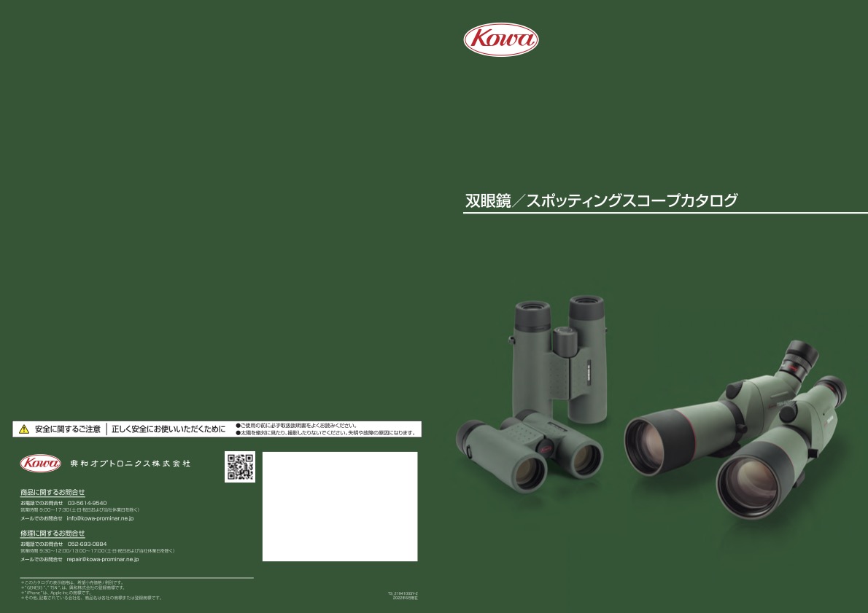Image resolution: width=868 pixels, height=613 pixels.
Task: Click the QR code
Action: tap(240, 467)
